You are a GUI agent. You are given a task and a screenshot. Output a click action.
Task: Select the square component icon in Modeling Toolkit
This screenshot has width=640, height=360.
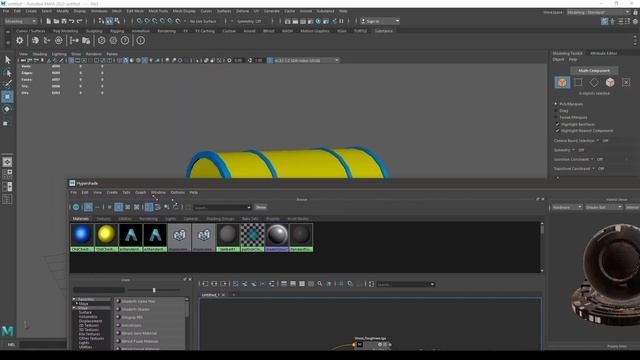click(x=578, y=82)
